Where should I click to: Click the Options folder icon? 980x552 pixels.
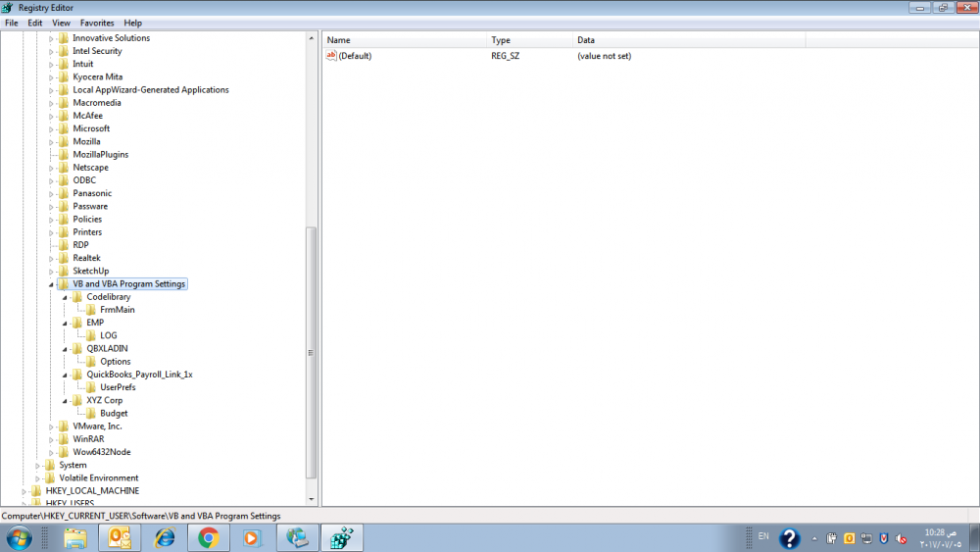click(x=91, y=362)
